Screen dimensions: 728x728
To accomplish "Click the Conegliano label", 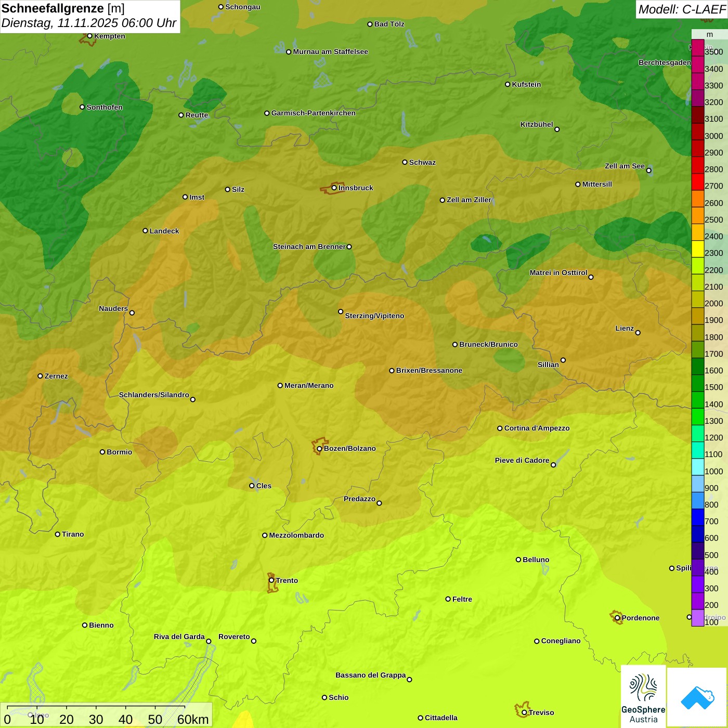I will pos(561,641).
